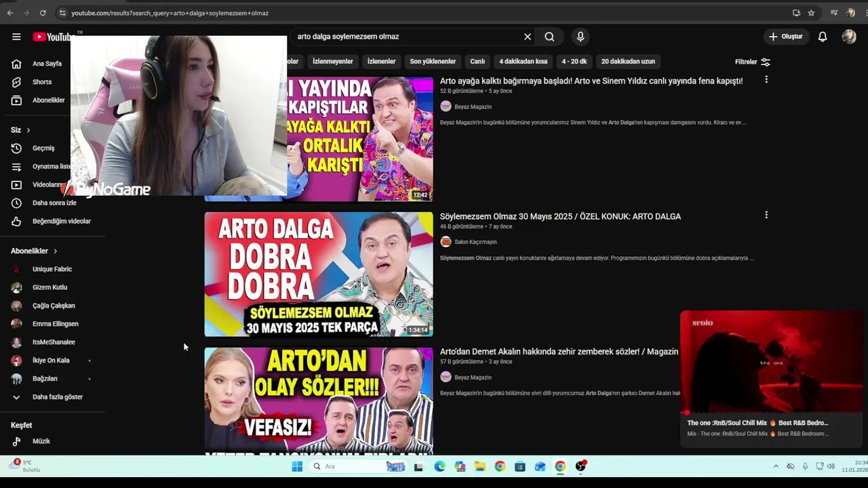
Task: Expand the Siz section chevron
Action: [x=28, y=130]
